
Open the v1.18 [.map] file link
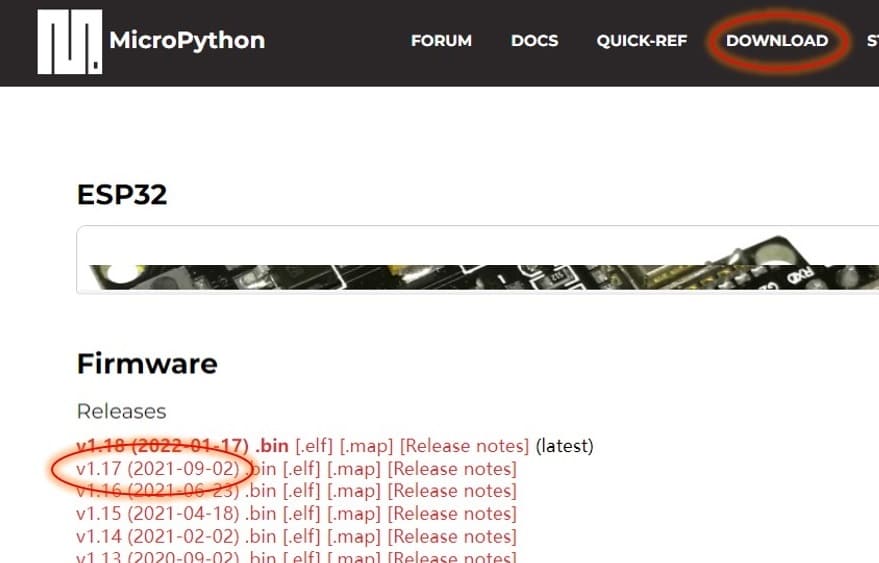366,446
